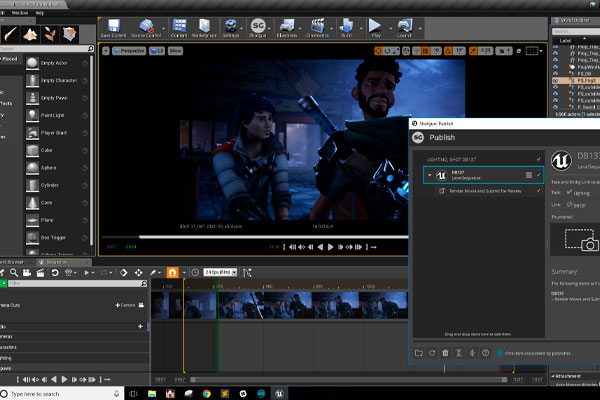Toggle viewport scale snap orange button

click(473, 51)
